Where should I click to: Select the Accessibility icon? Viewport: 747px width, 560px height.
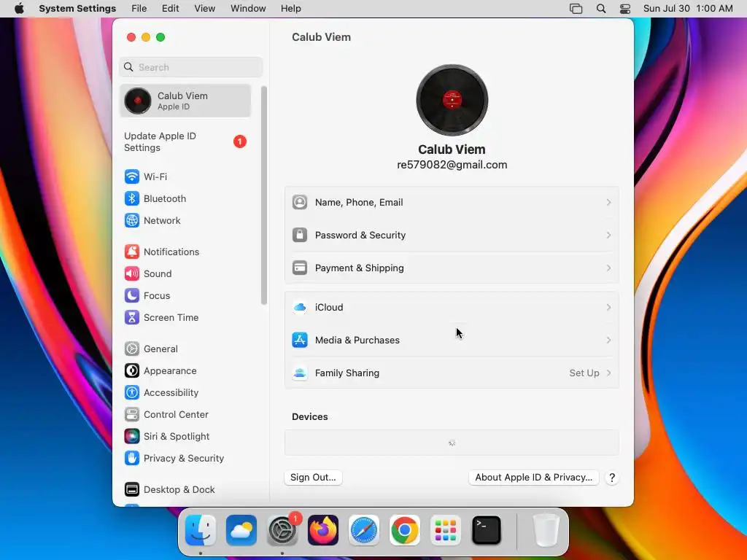132,393
